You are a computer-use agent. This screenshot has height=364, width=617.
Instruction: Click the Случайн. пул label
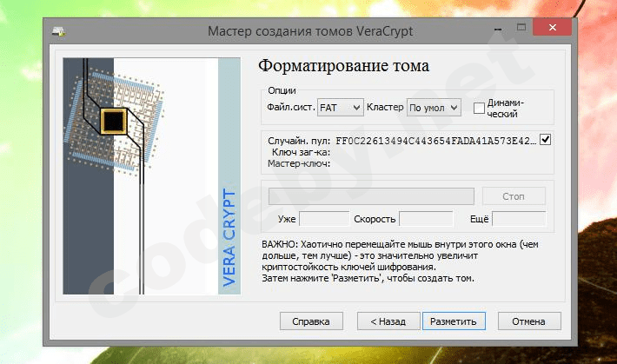299,141
